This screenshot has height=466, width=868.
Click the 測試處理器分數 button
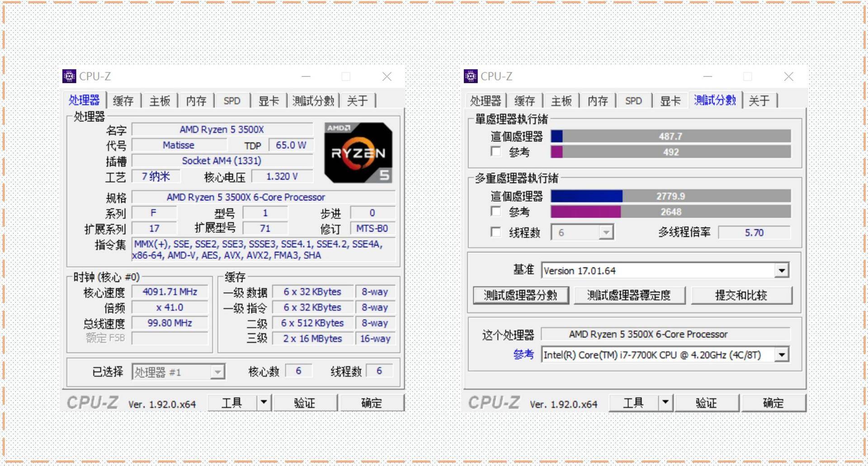(521, 295)
